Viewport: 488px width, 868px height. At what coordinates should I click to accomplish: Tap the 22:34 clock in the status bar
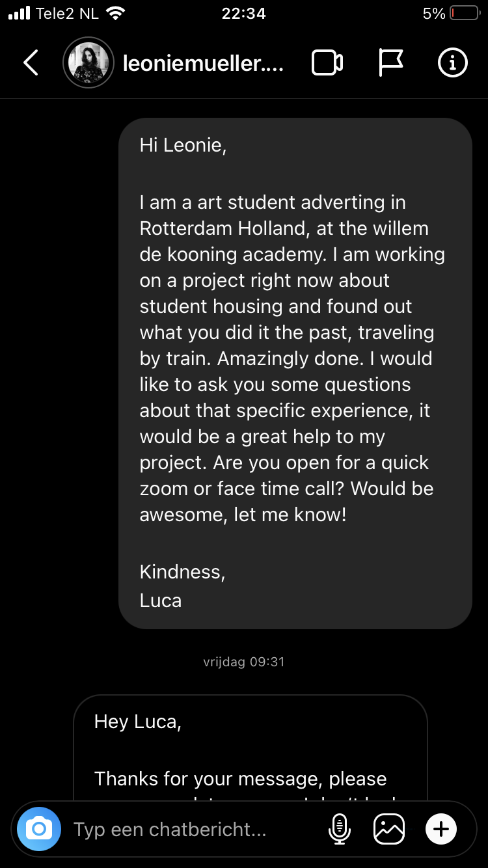click(x=244, y=13)
